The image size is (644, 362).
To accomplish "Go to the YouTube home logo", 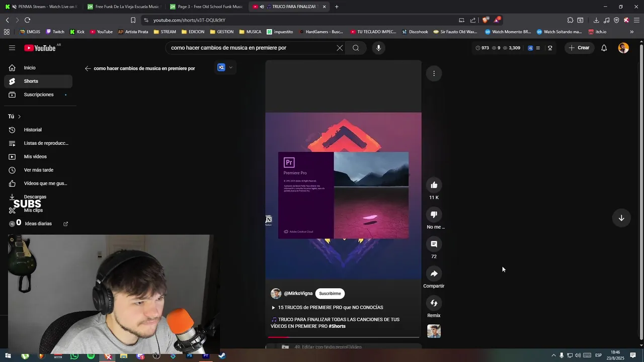I will pos(40,48).
